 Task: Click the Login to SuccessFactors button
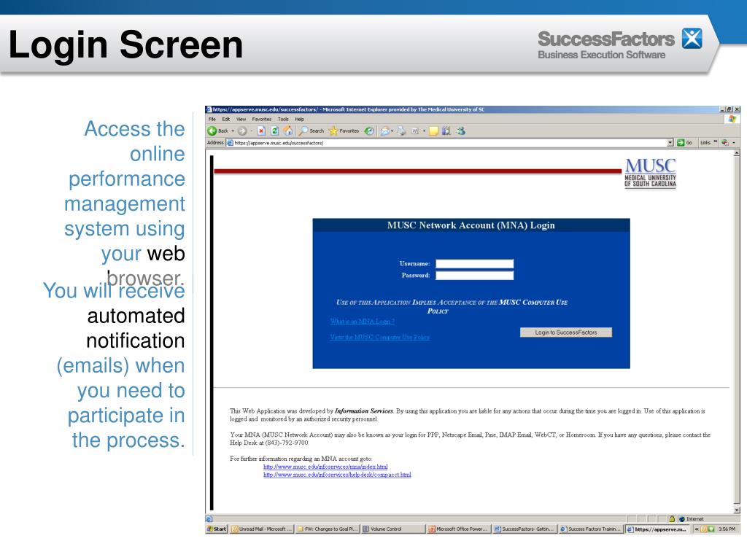565,332
